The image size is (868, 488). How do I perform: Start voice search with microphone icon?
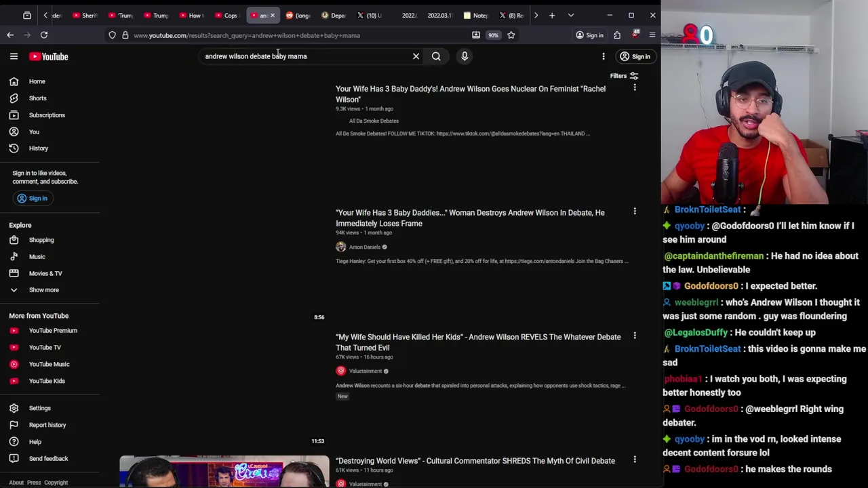(x=465, y=56)
